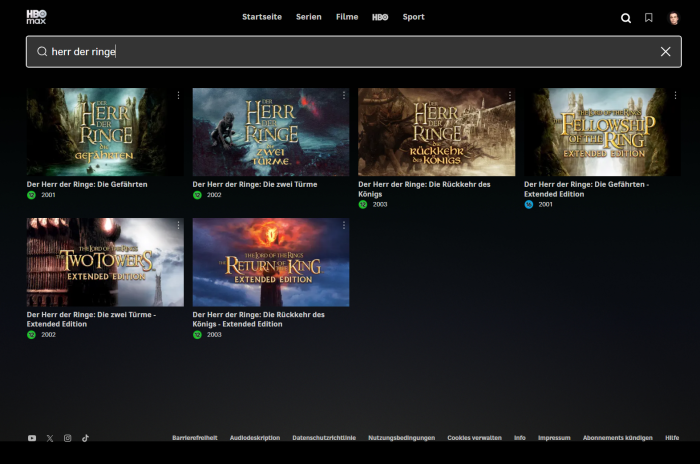Open Die Rückkehr des Königs poster thumbnail
The image size is (700, 464).
[x=437, y=132]
